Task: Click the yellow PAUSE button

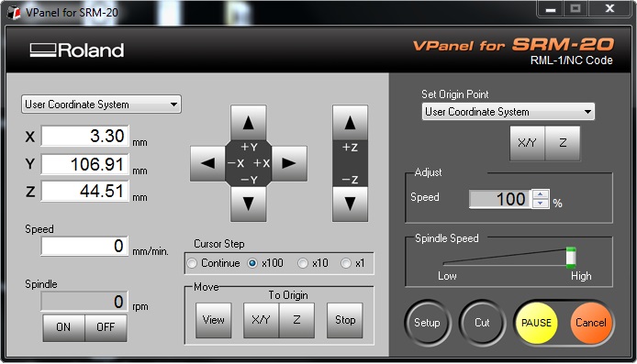Action: [536, 323]
